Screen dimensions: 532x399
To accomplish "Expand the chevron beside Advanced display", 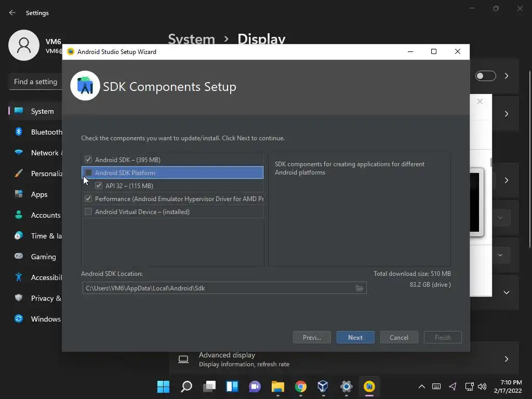I will click(x=506, y=359).
